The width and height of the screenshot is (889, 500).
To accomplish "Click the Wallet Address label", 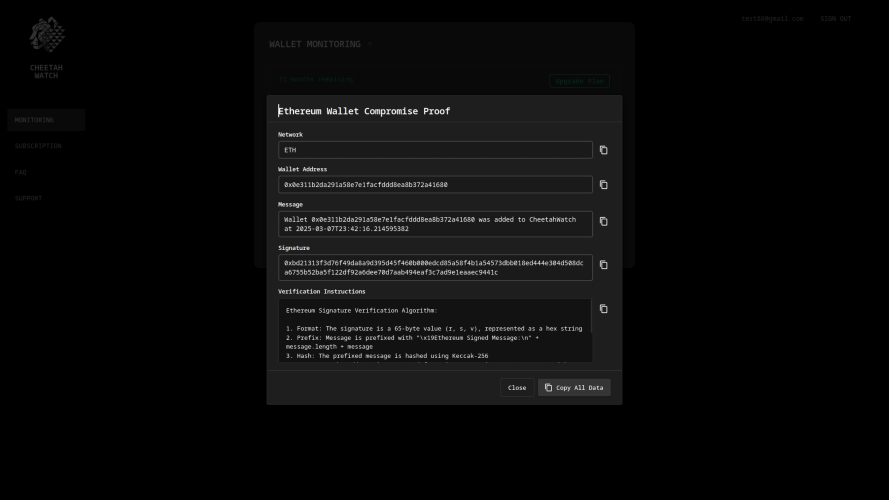I will (x=302, y=169).
